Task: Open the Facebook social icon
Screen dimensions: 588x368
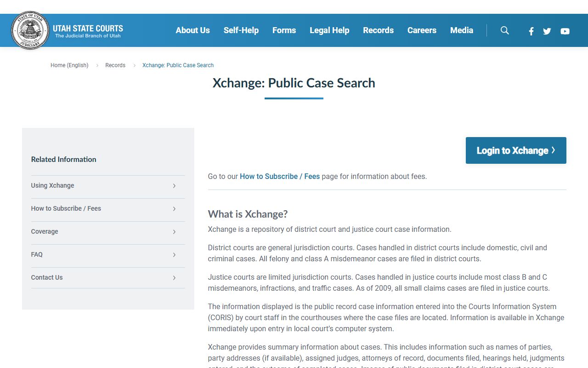Action: (531, 31)
